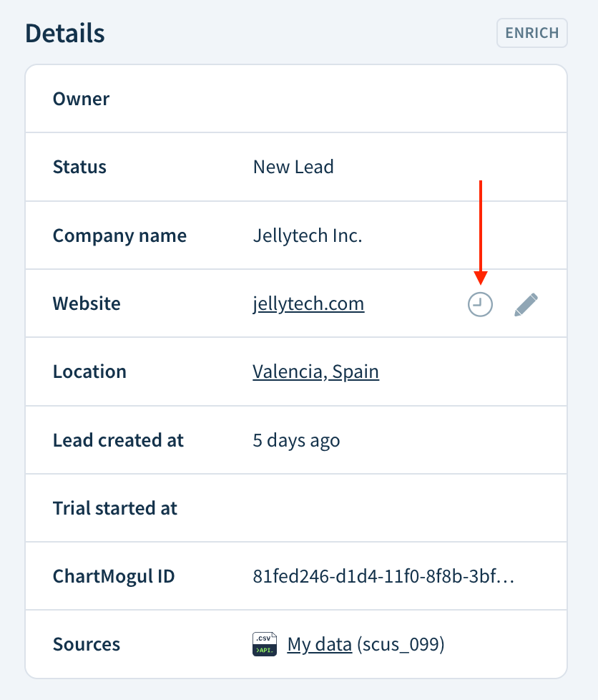Click the Status row label
The height and width of the screenshot is (700, 598).
(x=79, y=167)
